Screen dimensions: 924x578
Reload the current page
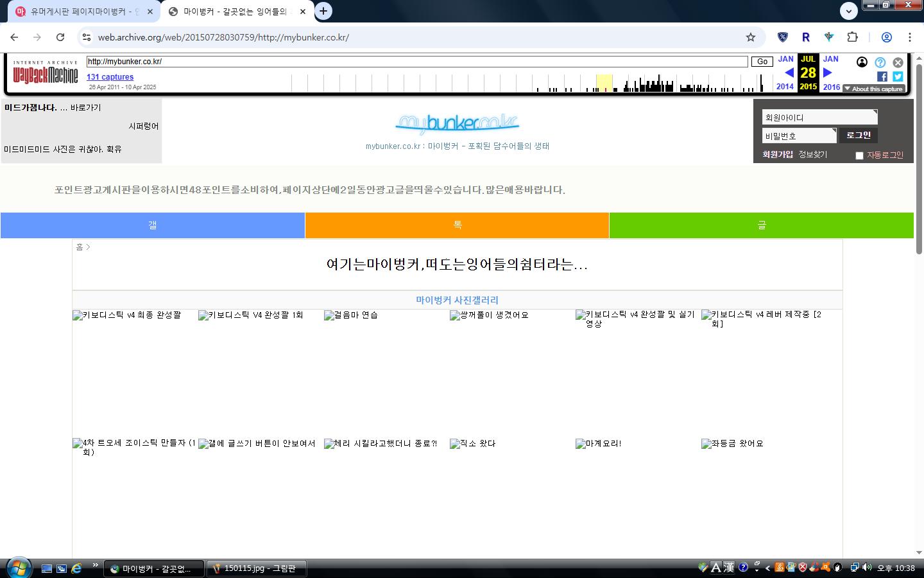tap(60, 37)
